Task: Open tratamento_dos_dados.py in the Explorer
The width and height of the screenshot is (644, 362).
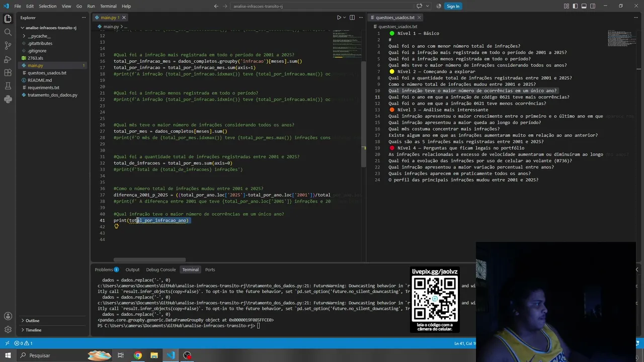Action: click(52, 95)
